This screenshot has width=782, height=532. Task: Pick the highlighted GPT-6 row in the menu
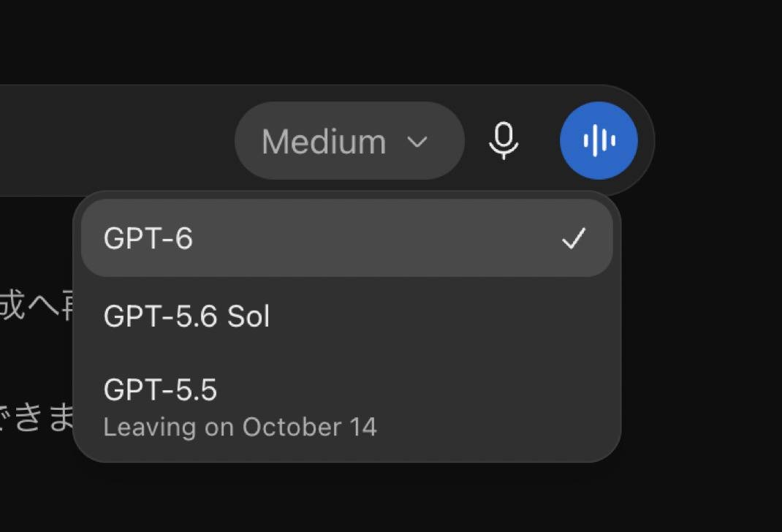[346, 237]
